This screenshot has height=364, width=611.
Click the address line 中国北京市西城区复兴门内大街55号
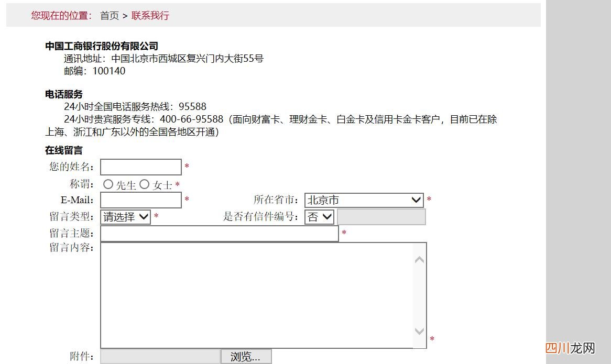point(188,58)
